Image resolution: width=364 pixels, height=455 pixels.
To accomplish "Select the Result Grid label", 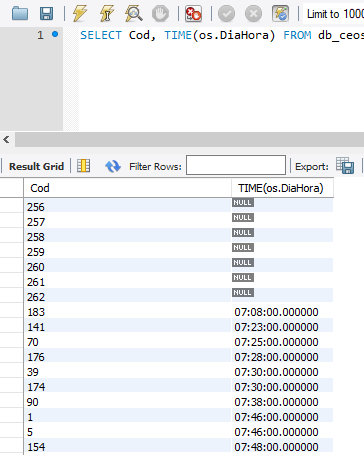I will pyautogui.click(x=36, y=166).
